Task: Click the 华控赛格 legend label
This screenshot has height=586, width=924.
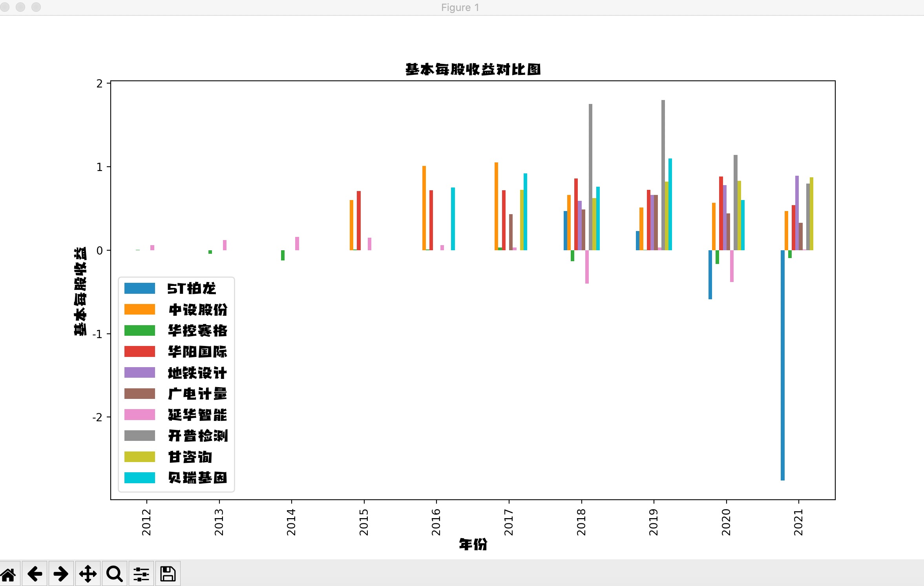Action: pos(198,330)
